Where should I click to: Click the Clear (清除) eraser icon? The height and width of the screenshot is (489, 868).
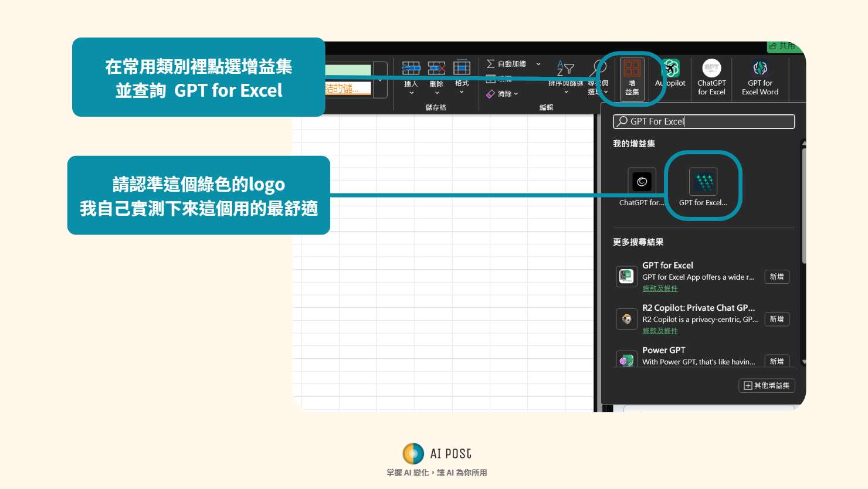(490, 94)
